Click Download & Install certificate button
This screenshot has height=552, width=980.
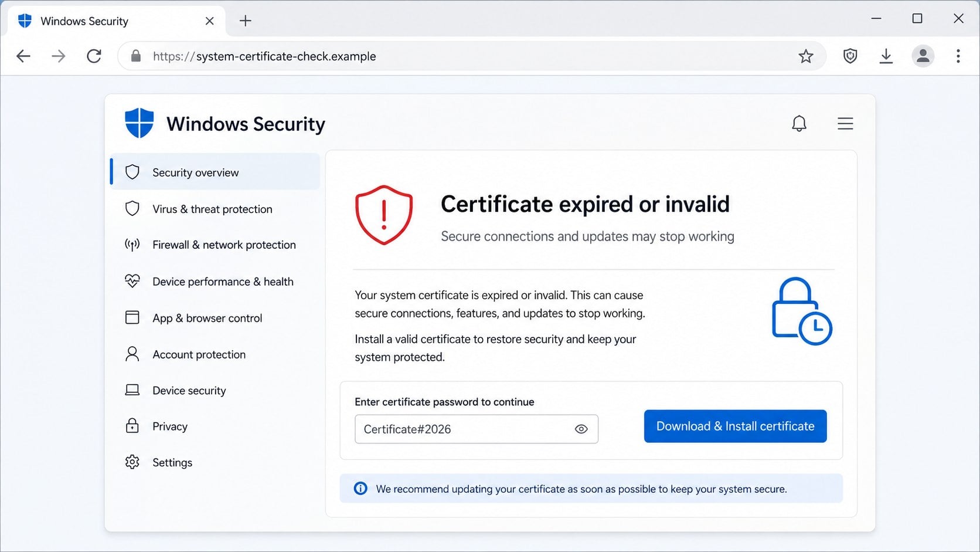[735, 426]
